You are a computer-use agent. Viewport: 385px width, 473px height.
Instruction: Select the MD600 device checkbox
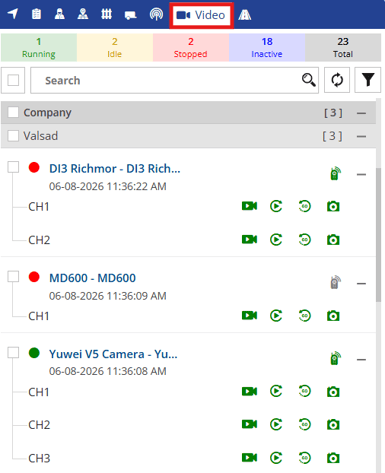(13, 276)
